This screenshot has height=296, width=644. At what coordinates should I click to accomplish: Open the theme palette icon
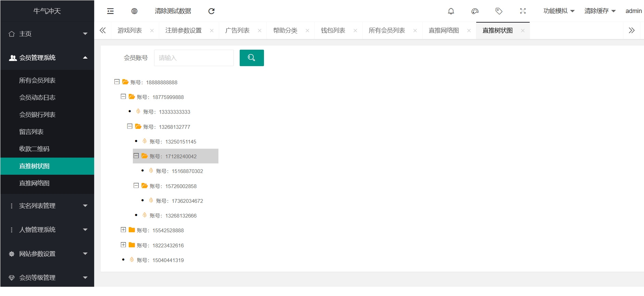[475, 11]
